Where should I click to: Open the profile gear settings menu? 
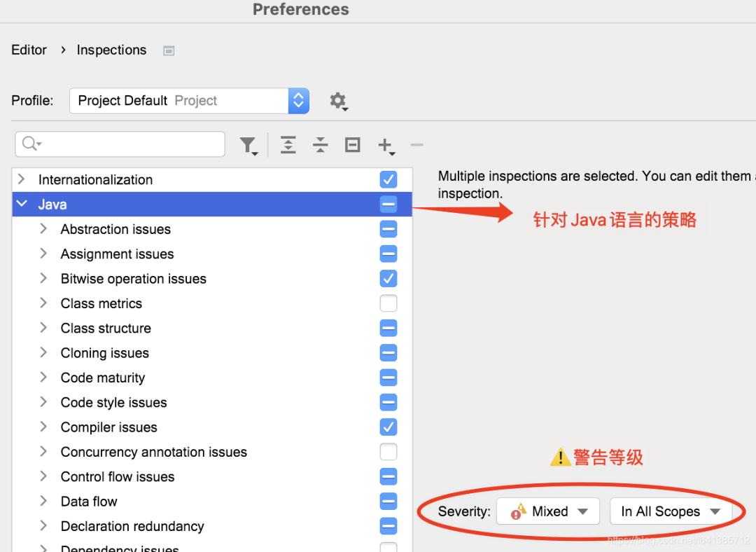[x=339, y=102]
